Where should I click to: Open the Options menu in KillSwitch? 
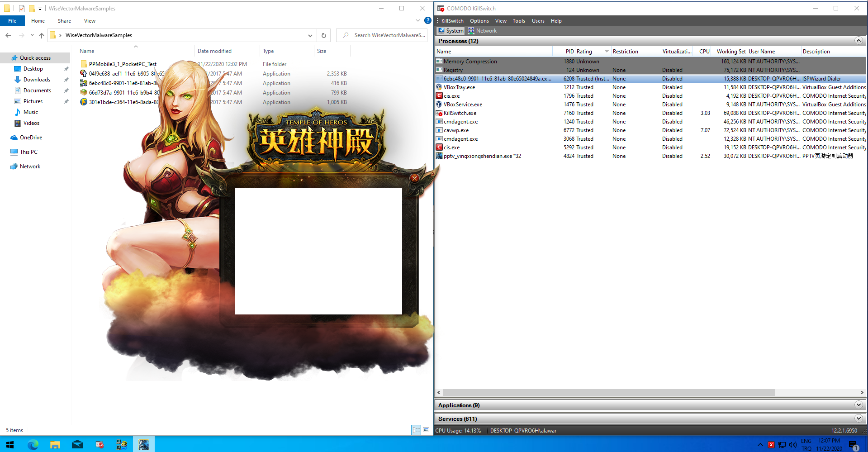coord(479,21)
